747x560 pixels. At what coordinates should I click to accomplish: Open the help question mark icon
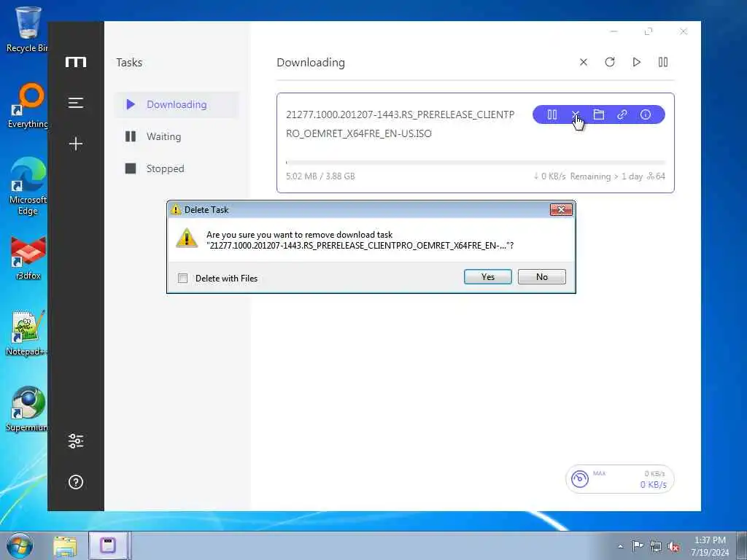coord(76,482)
